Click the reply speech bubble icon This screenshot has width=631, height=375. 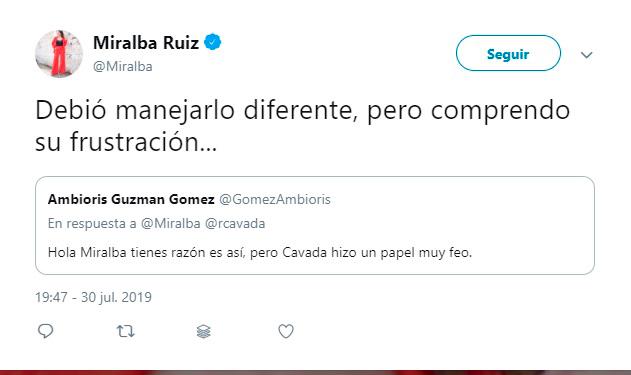tap(45, 331)
